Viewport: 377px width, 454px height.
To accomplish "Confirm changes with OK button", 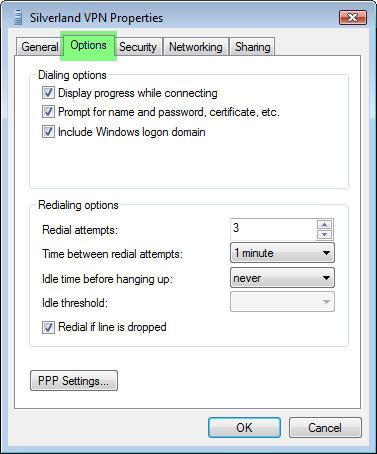I will pos(244,427).
